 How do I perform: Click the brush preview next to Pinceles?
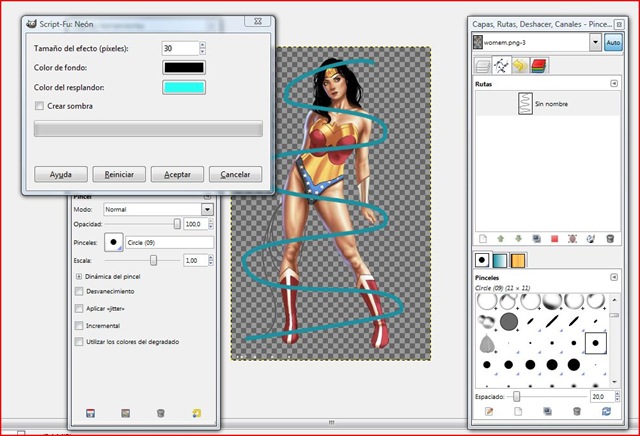[113, 242]
